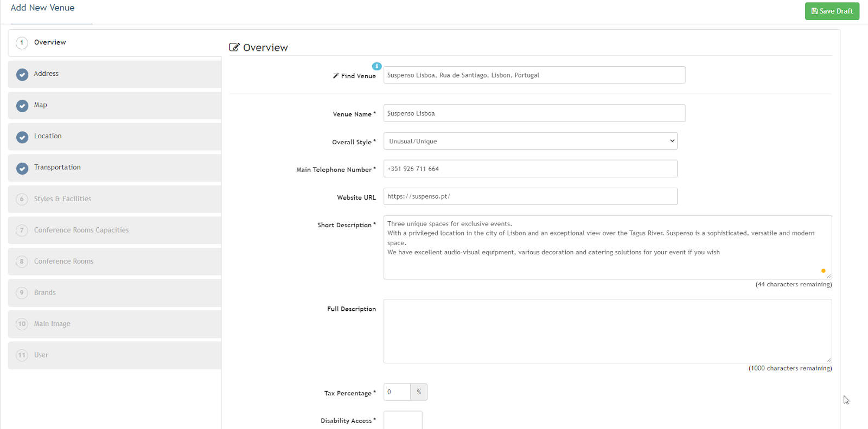Open the Map step

pos(114,105)
